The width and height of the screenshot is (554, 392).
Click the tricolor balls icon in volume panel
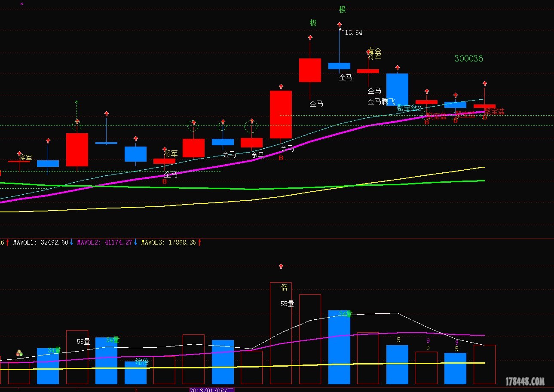click(x=19, y=353)
